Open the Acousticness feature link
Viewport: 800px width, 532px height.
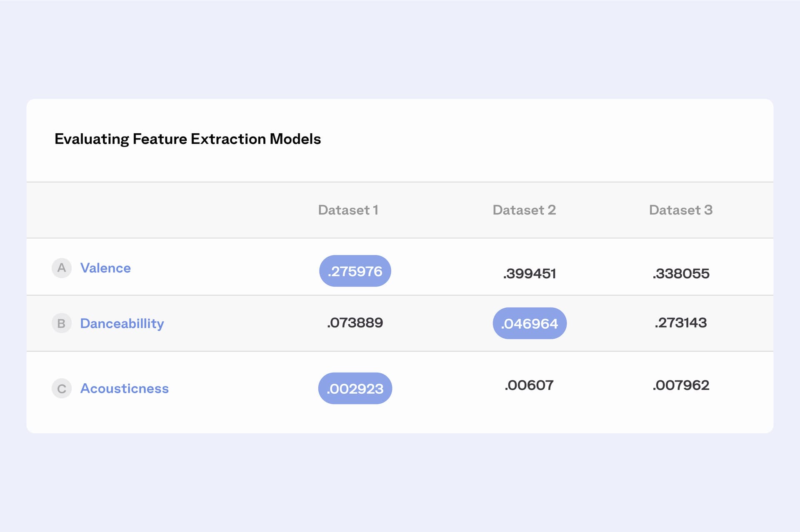(x=125, y=388)
